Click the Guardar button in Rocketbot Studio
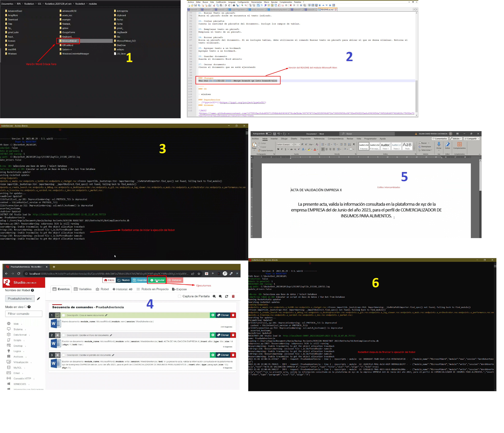The image size is (504, 433). tap(140, 280)
